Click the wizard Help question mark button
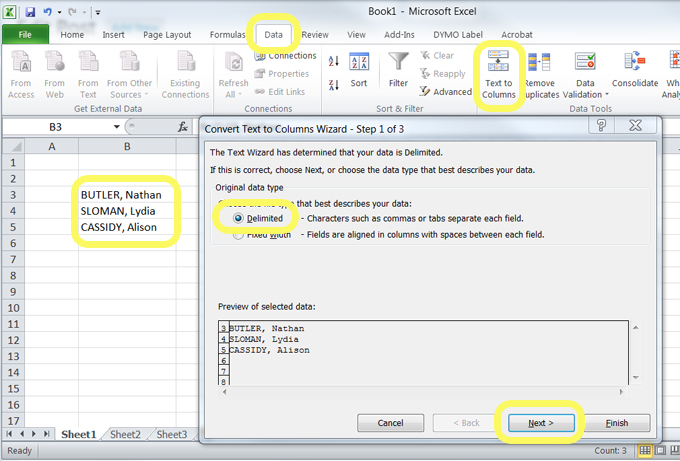 (x=601, y=126)
